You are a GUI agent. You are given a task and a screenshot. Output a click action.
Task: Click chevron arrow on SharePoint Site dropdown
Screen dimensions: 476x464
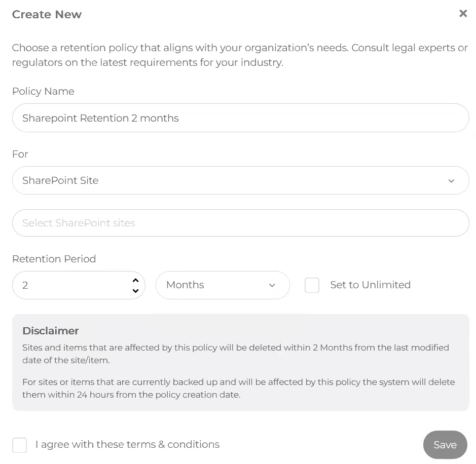pos(451,181)
